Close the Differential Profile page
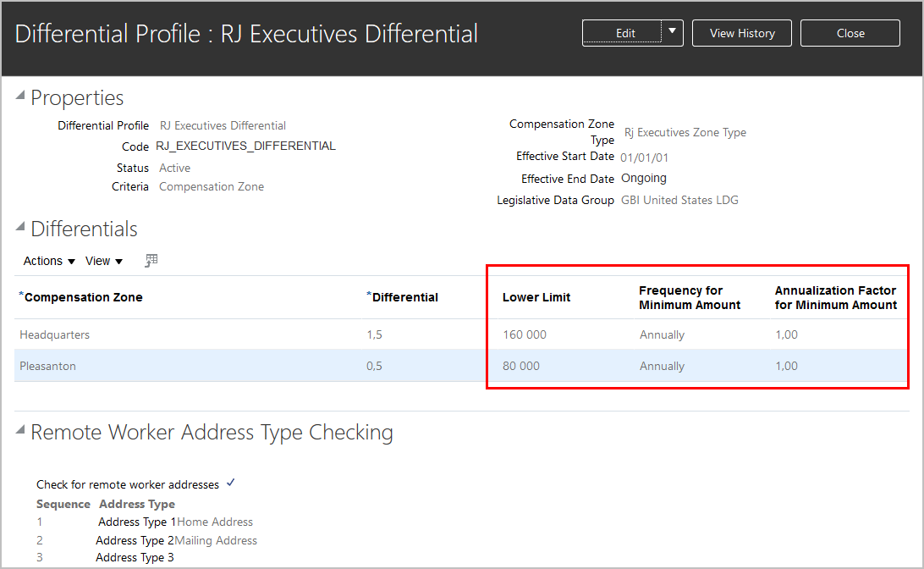 (850, 33)
